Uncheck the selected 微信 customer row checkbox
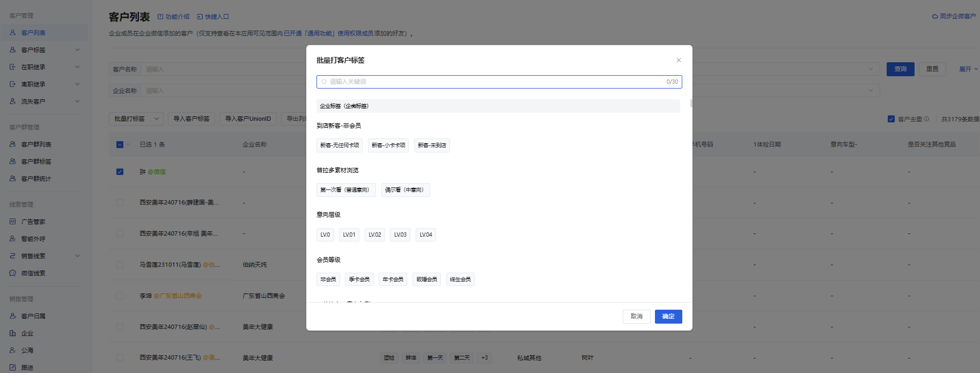This screenshot has width=980, height=373. pos(120,172)
